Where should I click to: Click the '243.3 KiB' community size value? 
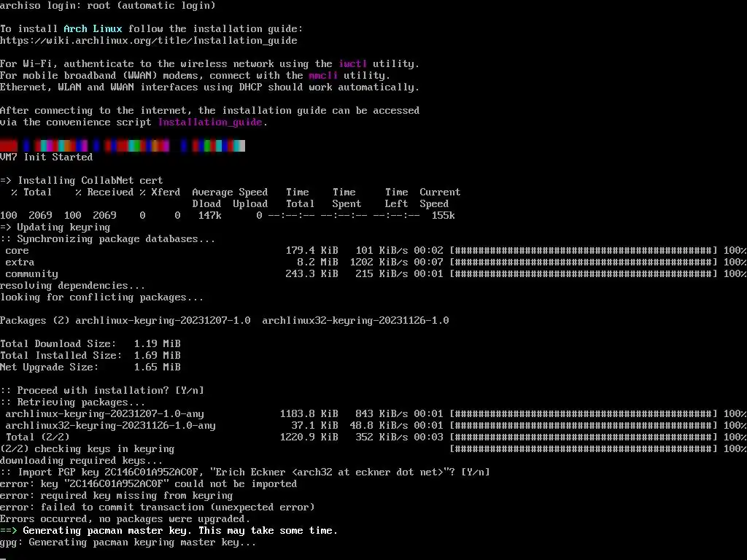tap(311, 274)
